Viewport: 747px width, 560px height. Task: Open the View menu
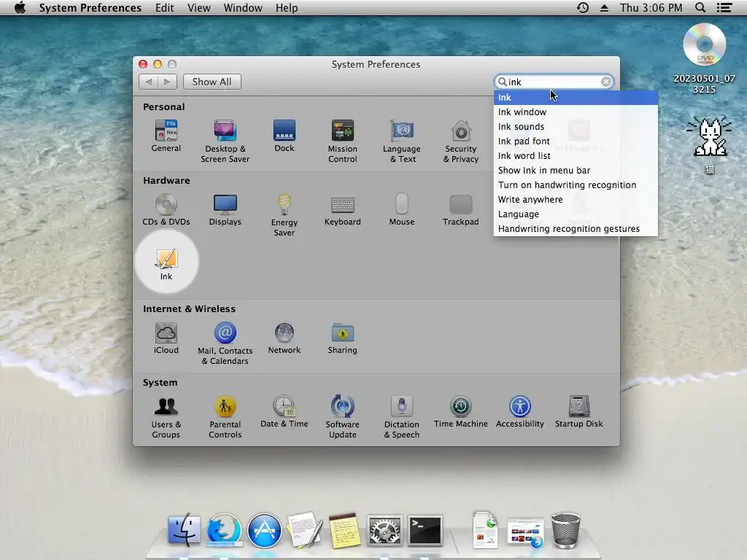pos(198,7)
